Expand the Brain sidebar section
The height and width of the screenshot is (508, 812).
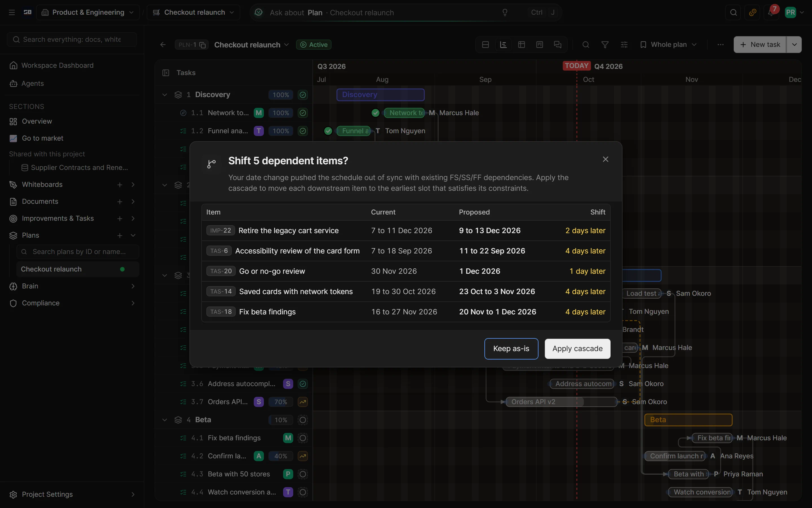(x=133, y=286)
